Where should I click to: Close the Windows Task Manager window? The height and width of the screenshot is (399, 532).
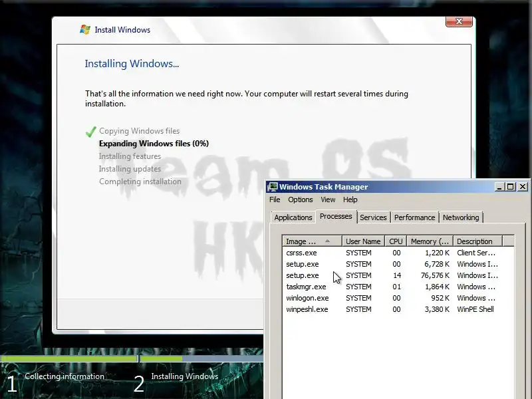(523, 187)
